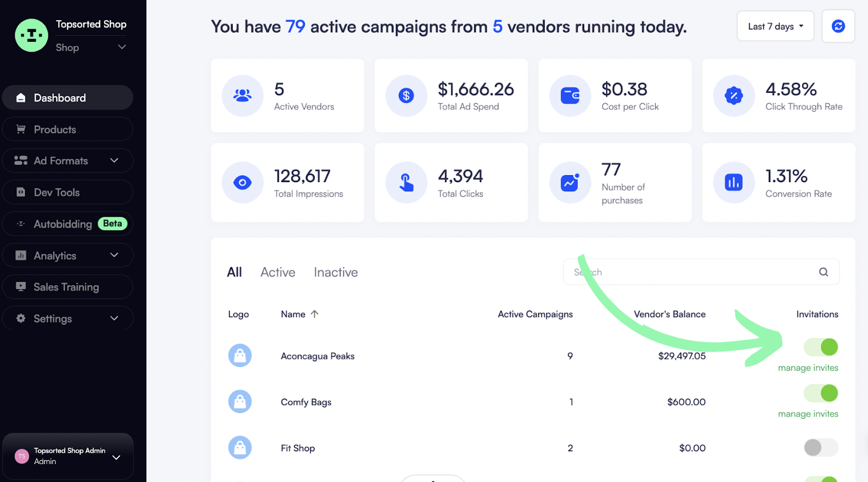Click the Click Through Rate badge icon

point(734,95)
